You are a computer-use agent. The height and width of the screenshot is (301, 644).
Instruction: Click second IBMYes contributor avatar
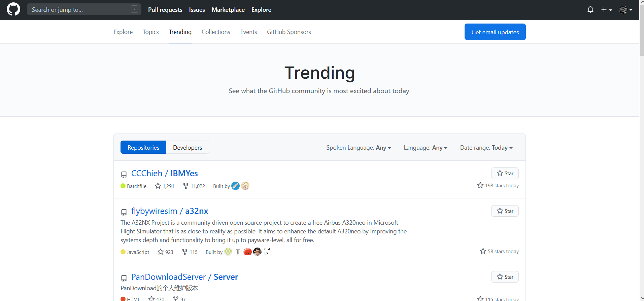[x=245, y=186]
